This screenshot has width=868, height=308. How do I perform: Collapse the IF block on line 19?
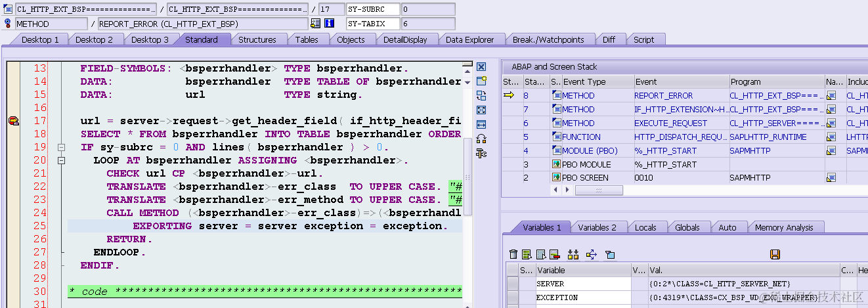pos(62,147)
